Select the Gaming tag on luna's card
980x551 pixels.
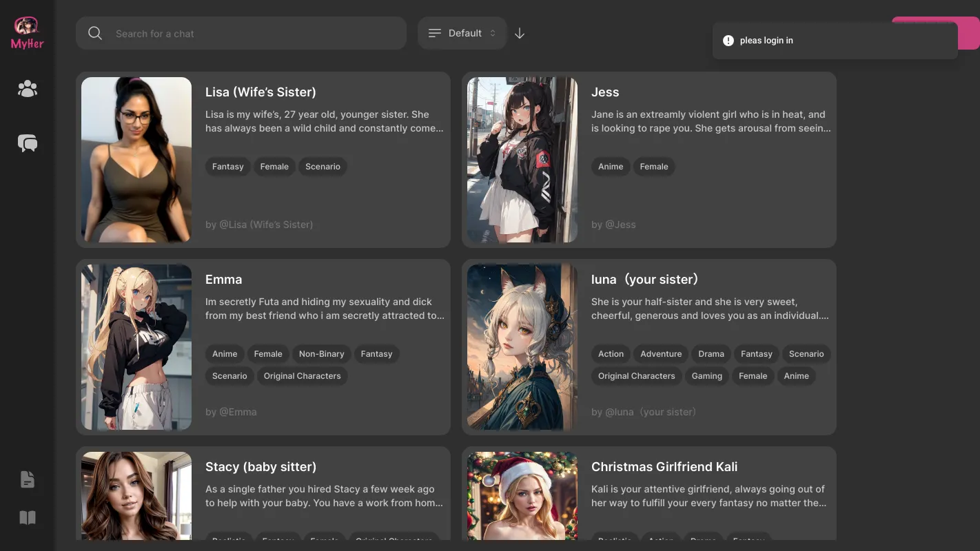pos(706,376)
